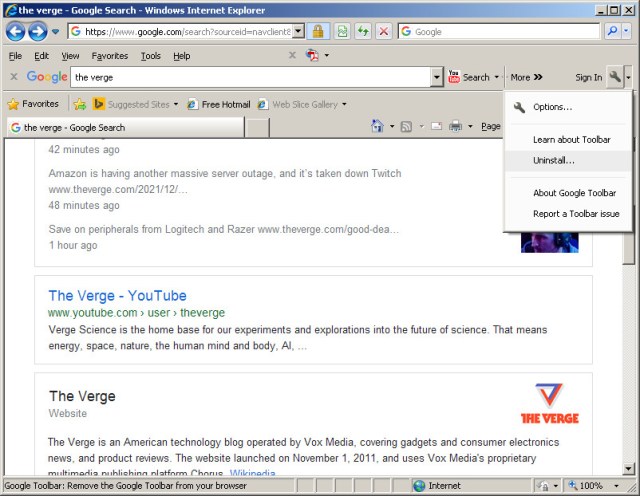Open the Wikipedia link in Verge description
640x496 pixels.
pyautogui.click(x=252, y=473)
